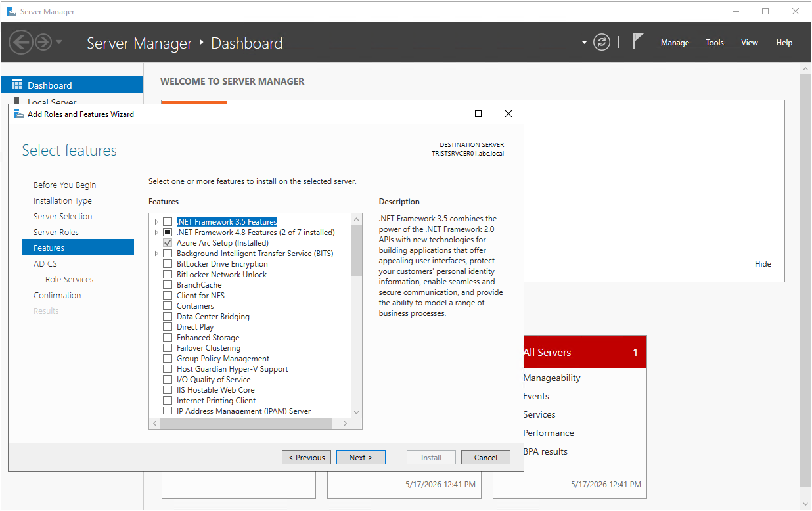Screen dimensions: 812x511
Task: Open Services under All Servers
Action: click(539, 415)
